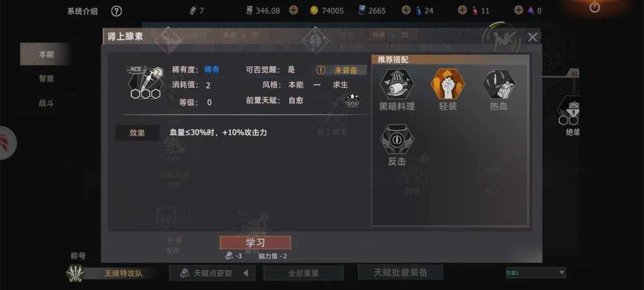Select the 热血 recommended talent icon

coord(499,84)
